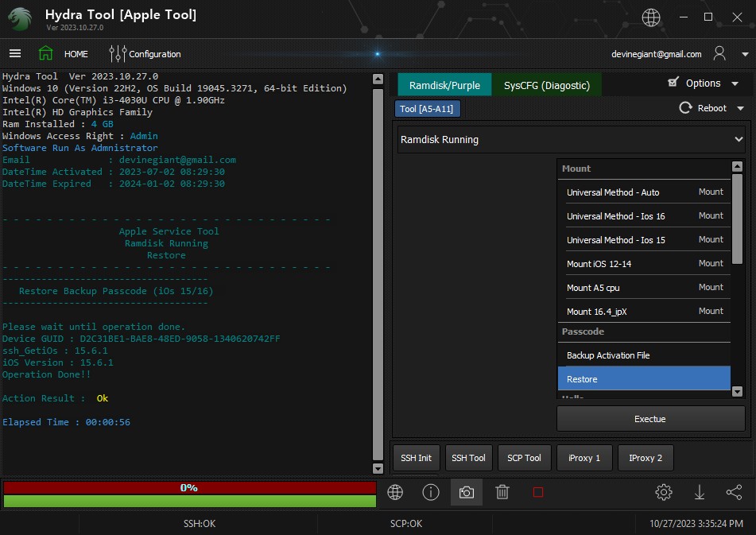Click log scrollbar down arrow

pyautogui.click(x=378, y=468)
